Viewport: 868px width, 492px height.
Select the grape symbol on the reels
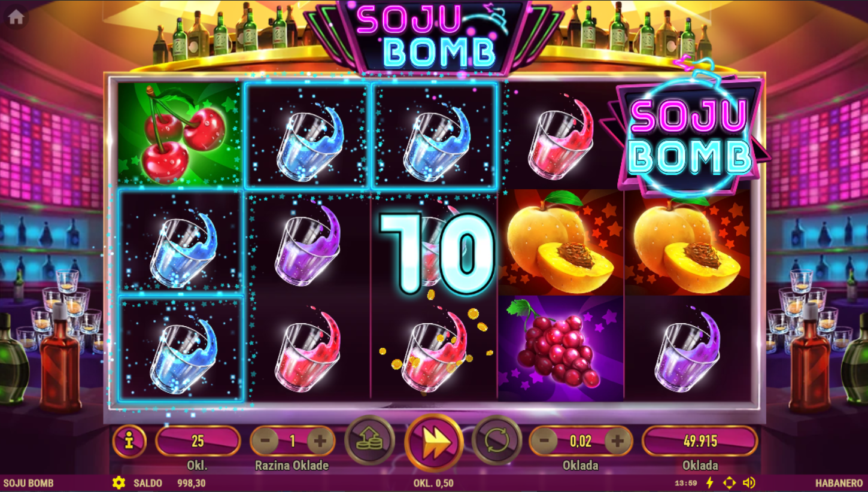pyautogui.click(x=560, y=348)
